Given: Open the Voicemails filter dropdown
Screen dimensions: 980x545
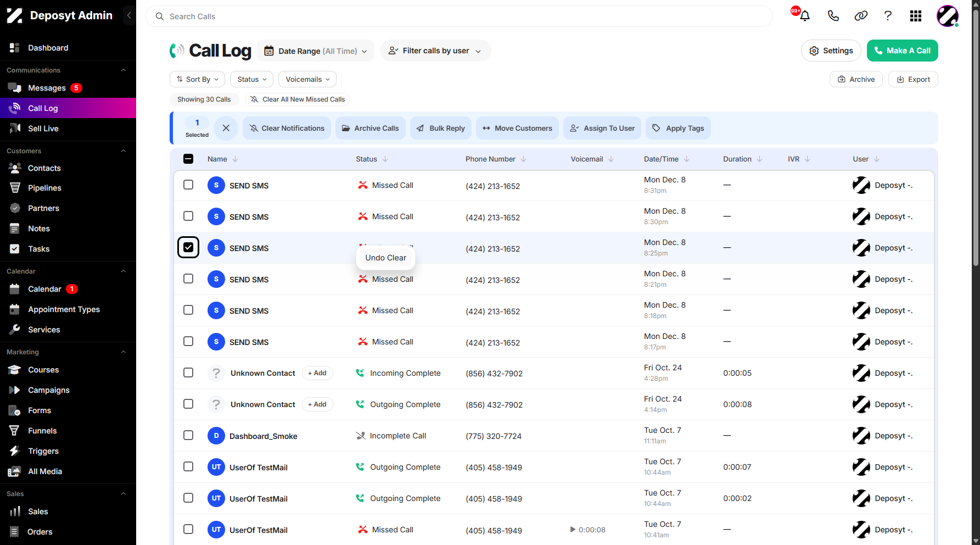Looking at the screenshot, I should point(307,79).
